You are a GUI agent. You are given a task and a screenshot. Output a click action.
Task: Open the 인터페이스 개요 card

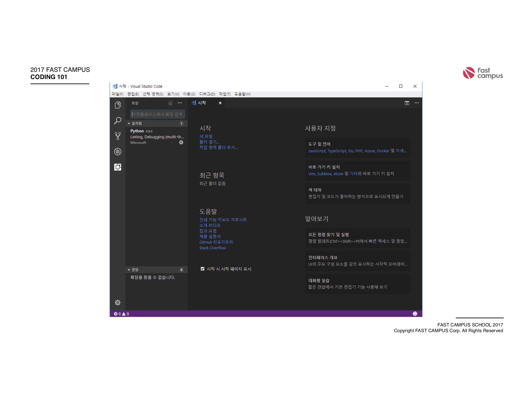coord(358,261)
